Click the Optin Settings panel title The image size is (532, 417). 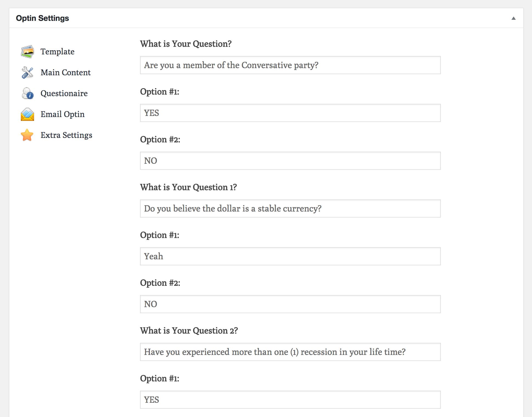43,18
